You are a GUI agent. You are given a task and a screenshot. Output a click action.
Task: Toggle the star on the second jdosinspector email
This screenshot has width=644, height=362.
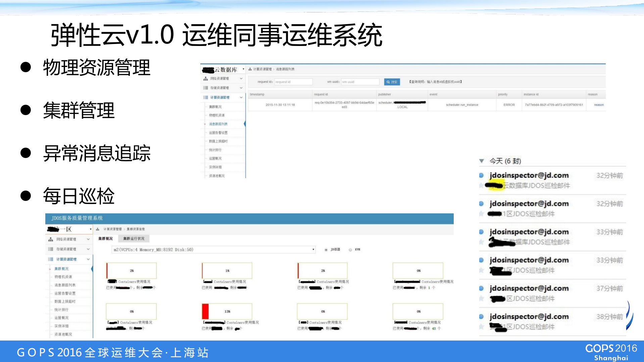point(481,214)
